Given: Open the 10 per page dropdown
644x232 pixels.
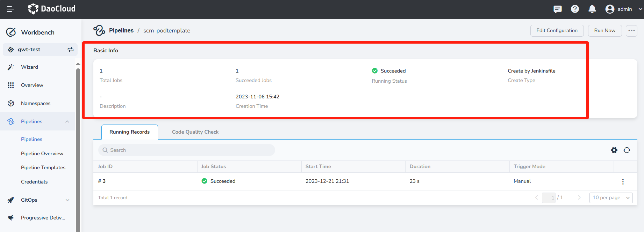Looking at the screenshot, I should (610, 197).
